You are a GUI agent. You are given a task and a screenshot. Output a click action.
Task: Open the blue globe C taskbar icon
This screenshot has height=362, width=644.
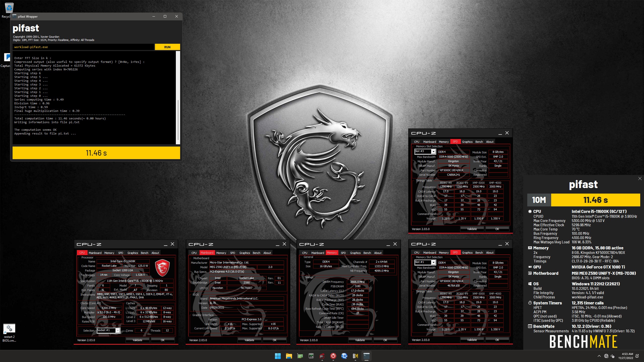(x=344, y=356)
